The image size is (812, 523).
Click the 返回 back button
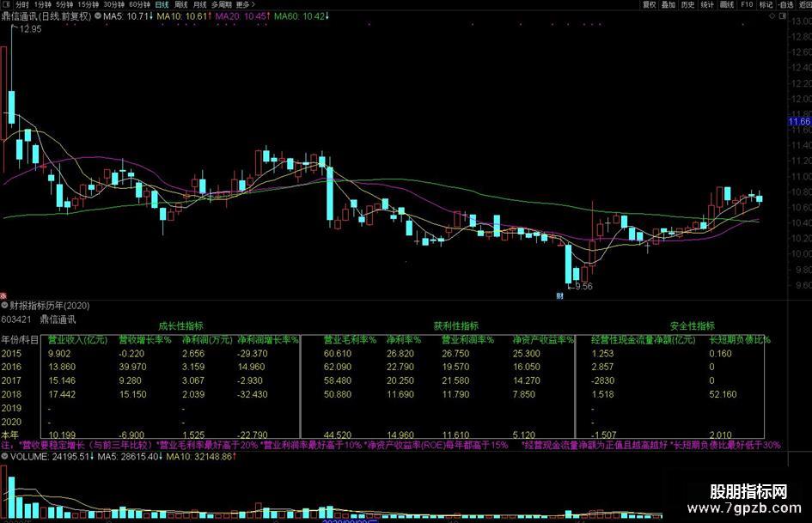pyautogui.click(x=805, y=4)
